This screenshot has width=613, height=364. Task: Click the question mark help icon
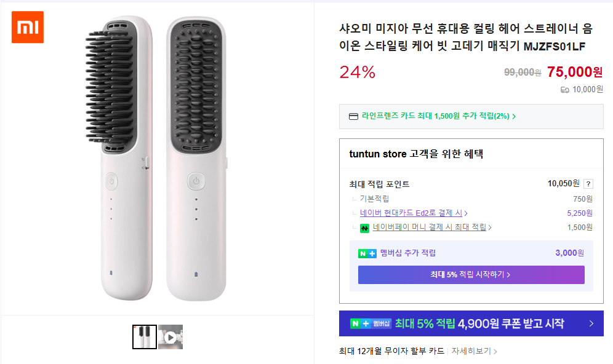coord(588,184)
